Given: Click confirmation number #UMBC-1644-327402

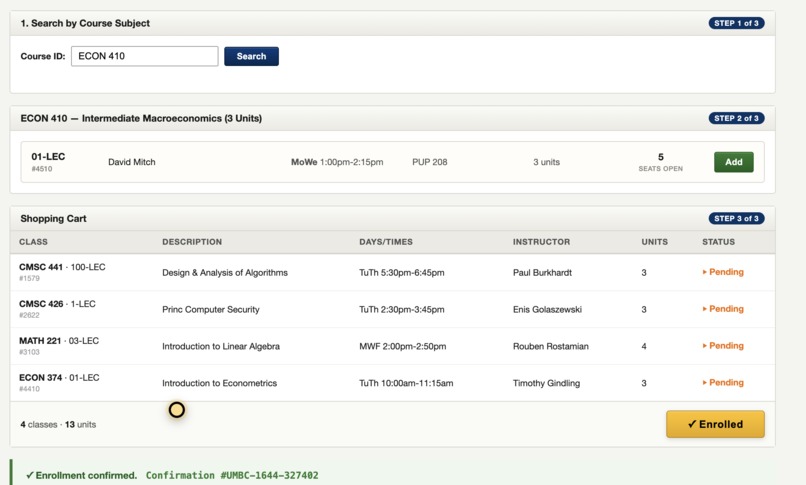Looking at the screenshot, I should [269, 475].
